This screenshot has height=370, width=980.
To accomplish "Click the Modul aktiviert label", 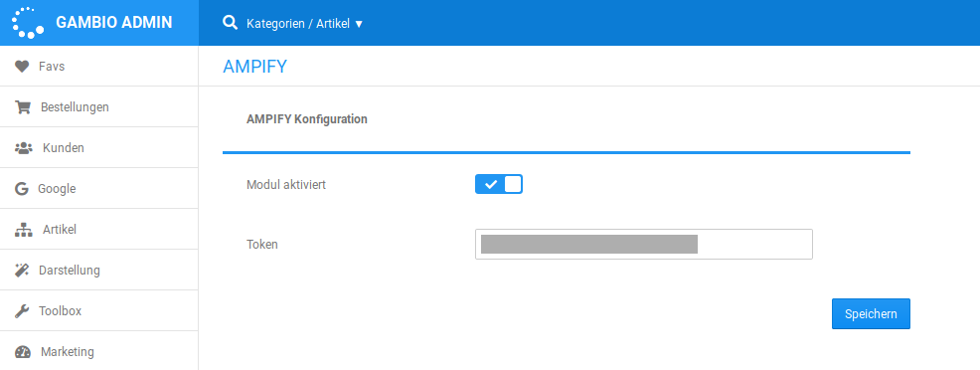I will point(286,185).
